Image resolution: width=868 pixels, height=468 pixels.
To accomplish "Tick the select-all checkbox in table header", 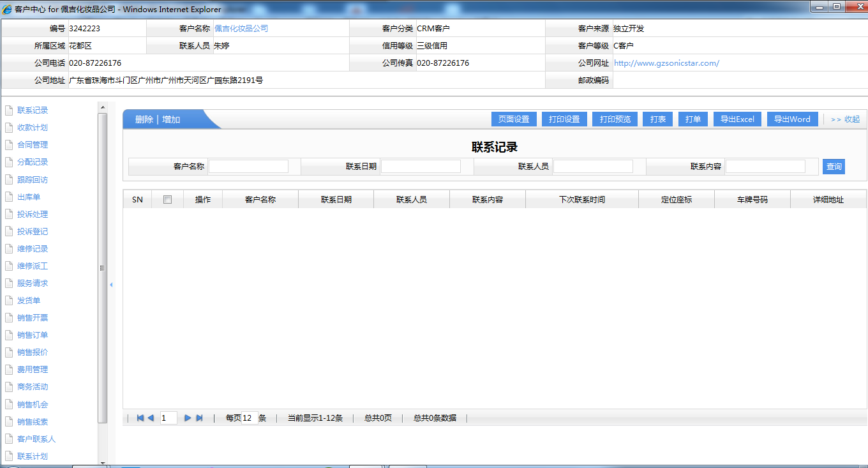I will click(x=168, y=199).
